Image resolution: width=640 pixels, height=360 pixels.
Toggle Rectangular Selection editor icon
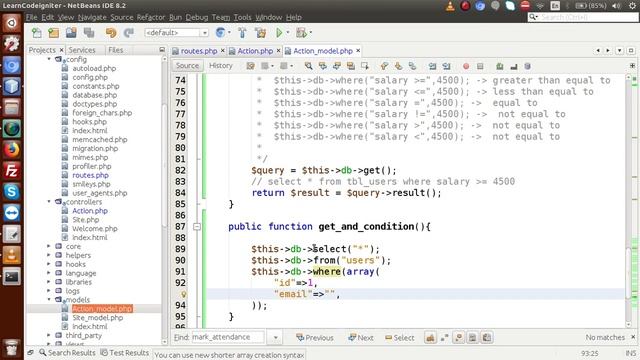[365, 66]
